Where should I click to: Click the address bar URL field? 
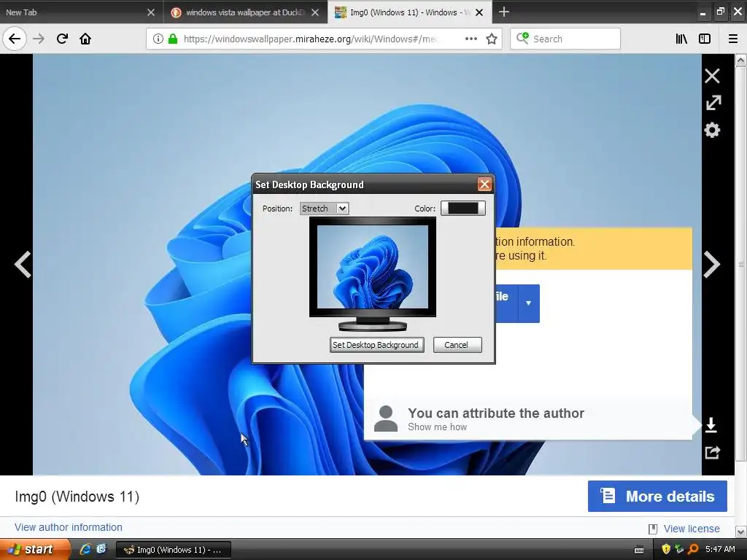click(309, 39)
